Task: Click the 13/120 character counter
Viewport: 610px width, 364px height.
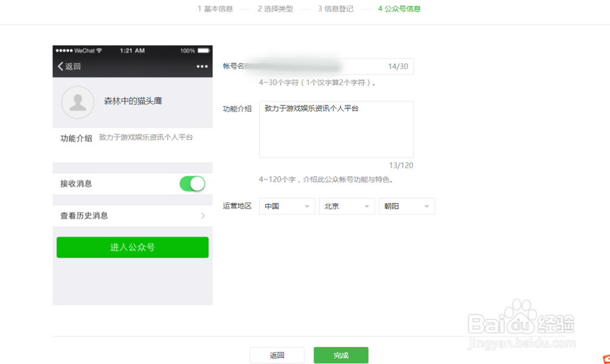Action: tap(401, 165)
